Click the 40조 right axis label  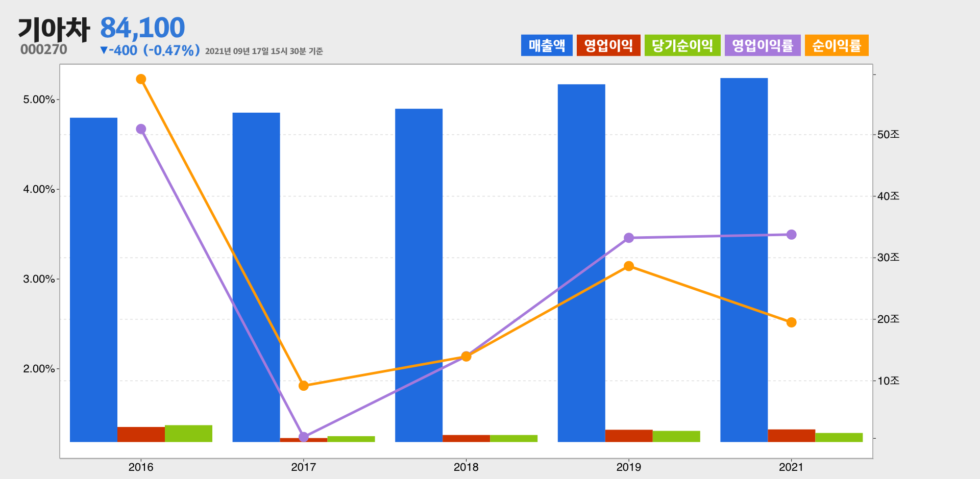889,196
